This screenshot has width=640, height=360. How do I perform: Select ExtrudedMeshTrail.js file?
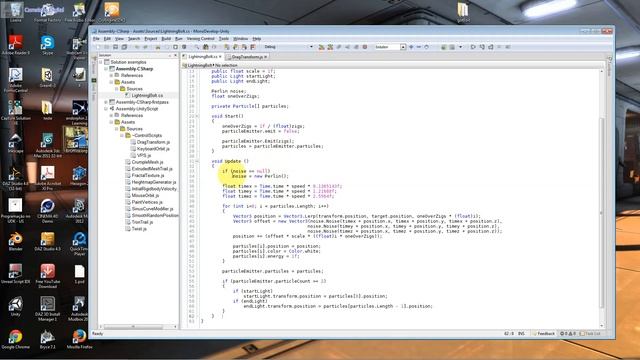152,169
